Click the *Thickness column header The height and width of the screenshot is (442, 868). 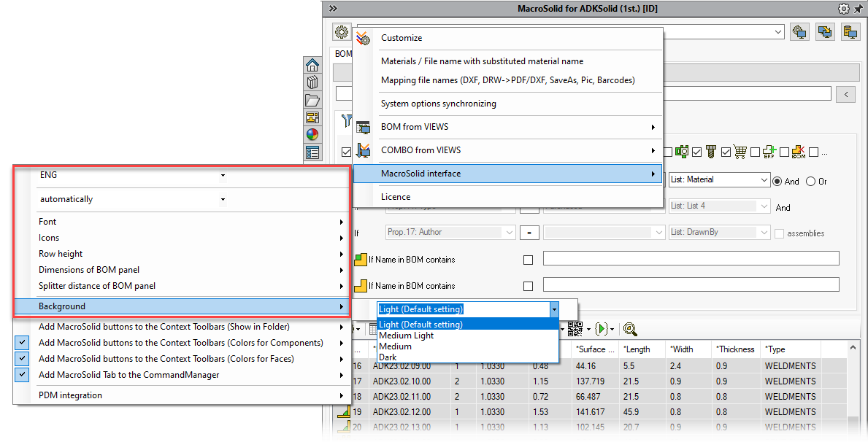[x=736, y=349]
